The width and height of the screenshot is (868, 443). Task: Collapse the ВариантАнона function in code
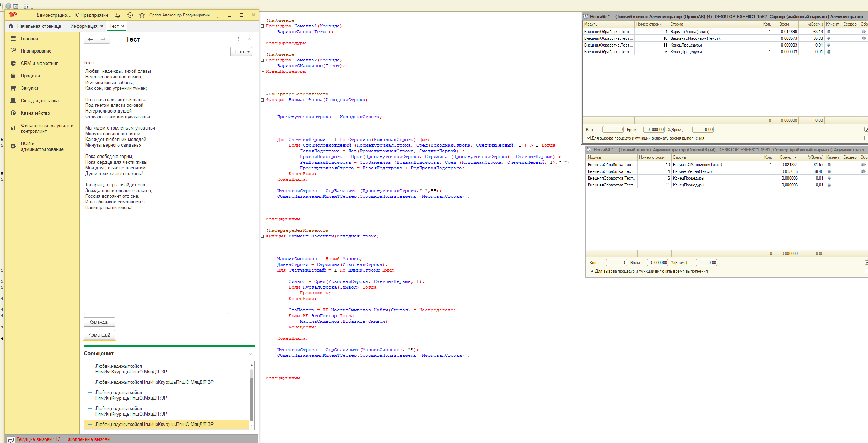[262, 100]
